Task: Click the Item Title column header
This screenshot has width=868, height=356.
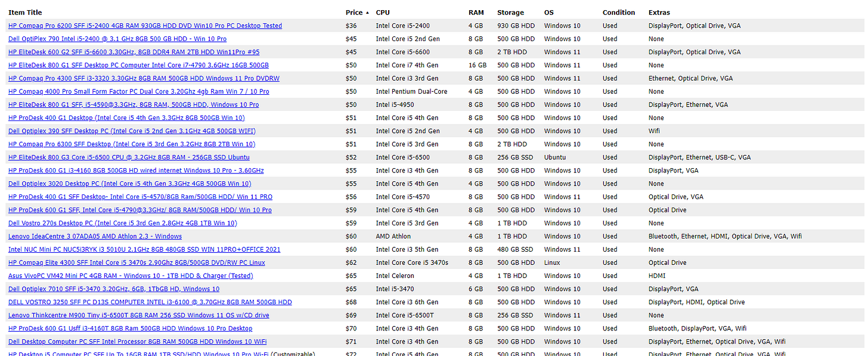Action: click(25, 13)
